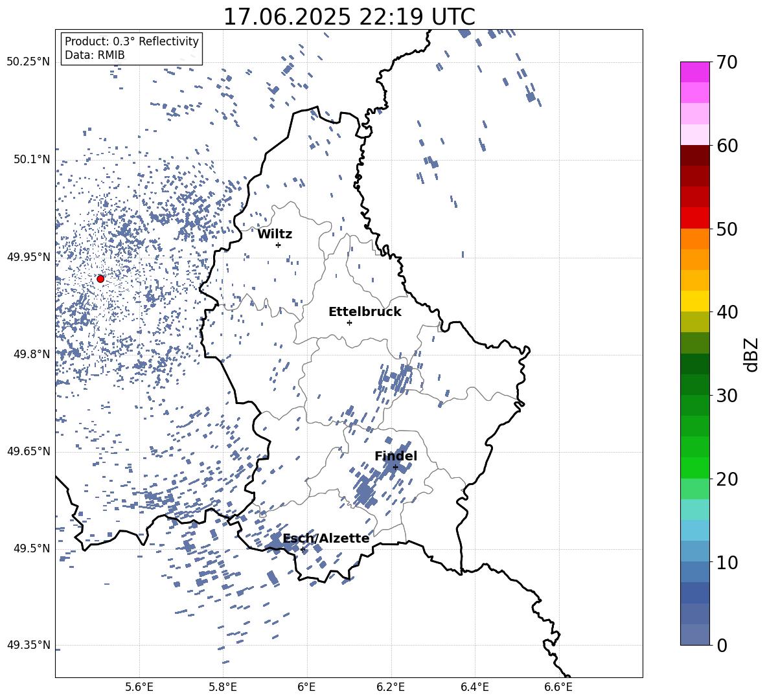Click the 49.5°N latitude label
The image size is (767, 700).
pos(32,548)
